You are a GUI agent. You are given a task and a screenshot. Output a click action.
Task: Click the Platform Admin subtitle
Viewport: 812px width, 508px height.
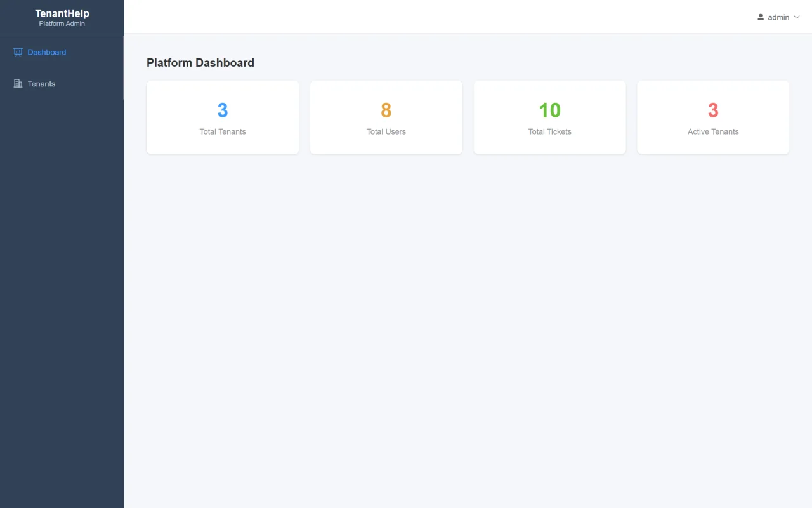[x=62, y=24]
